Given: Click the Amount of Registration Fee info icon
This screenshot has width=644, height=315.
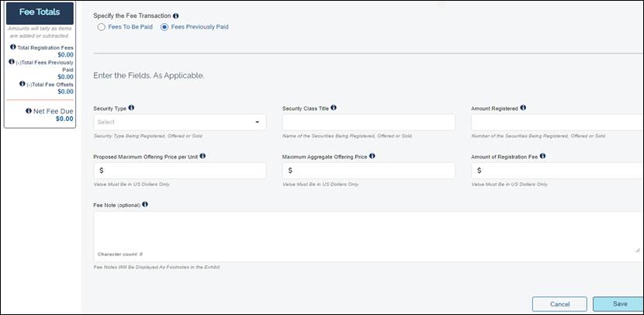Looking at the screenshot, I should tap(542, 156).
